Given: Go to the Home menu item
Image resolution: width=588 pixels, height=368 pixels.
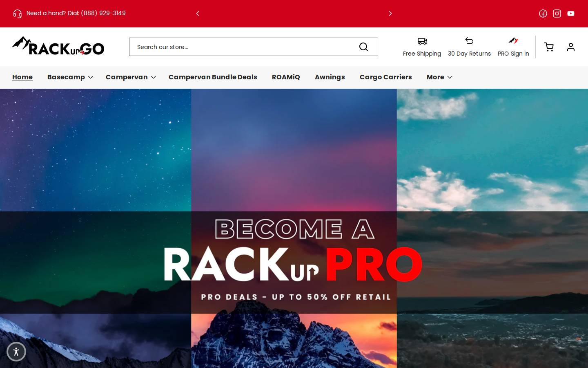Looking at the screenshot, I should coord(22,77).
